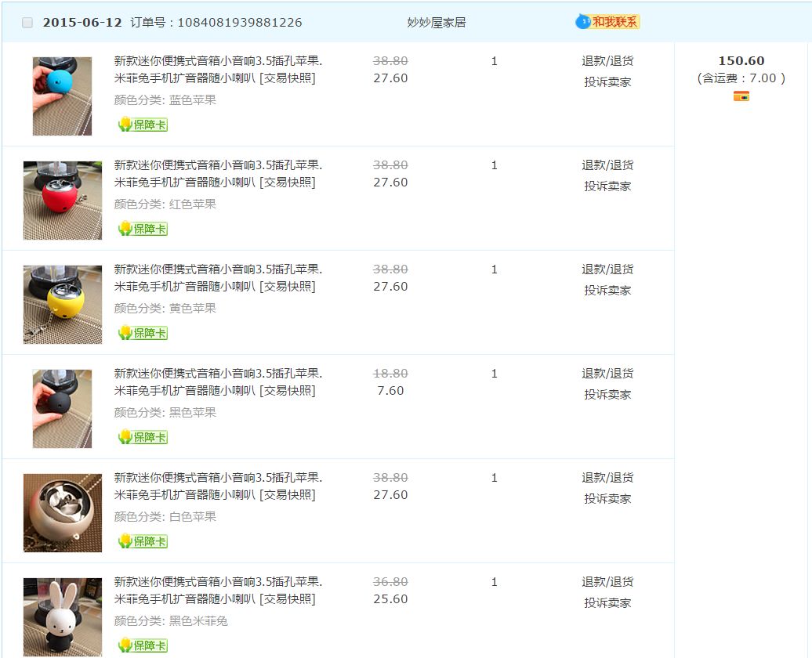
Task: Click 投诉卖家 for the Miffy rabbit item
Action: coord(607,603)
